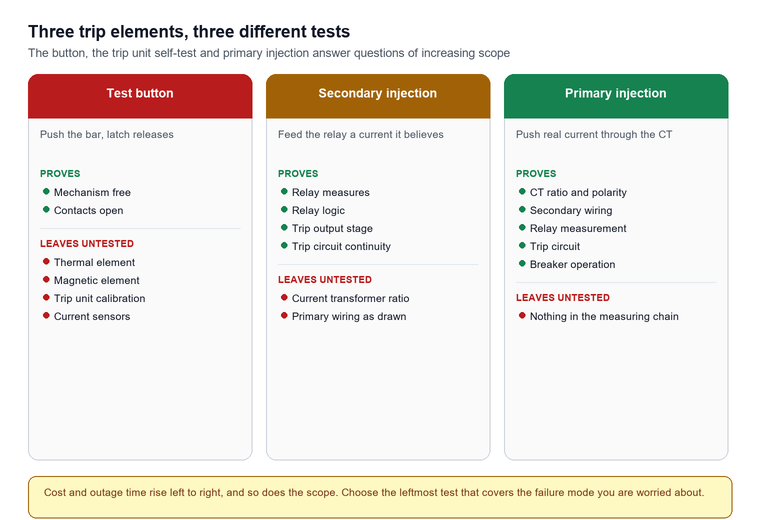The height and width of the screenshot is (520, 760).
Task: Select the green Primary injection card header
Action: 616,96
